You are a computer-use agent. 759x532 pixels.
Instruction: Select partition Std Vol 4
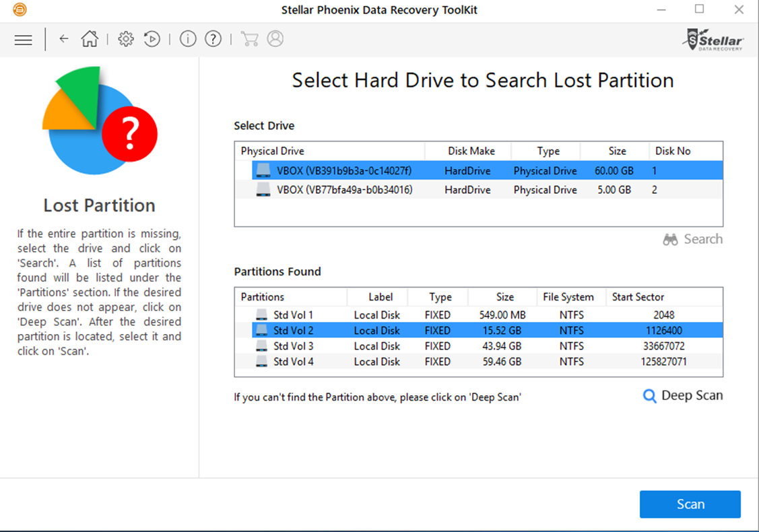click(487, 361)
